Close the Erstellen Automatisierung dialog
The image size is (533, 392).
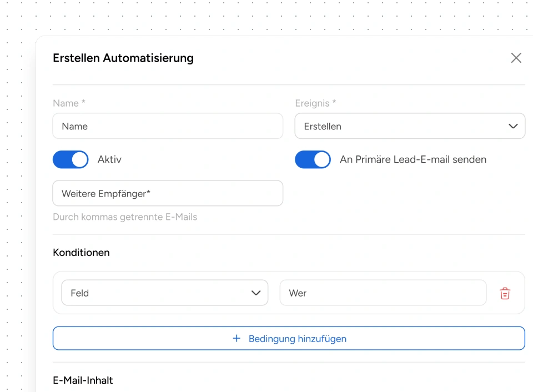[516, 58]
